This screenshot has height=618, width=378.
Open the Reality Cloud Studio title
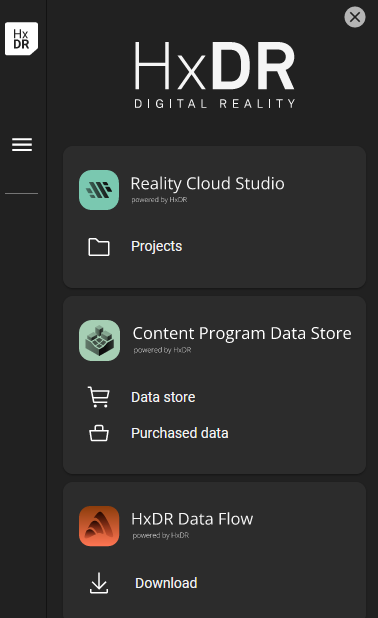[207, 183]
